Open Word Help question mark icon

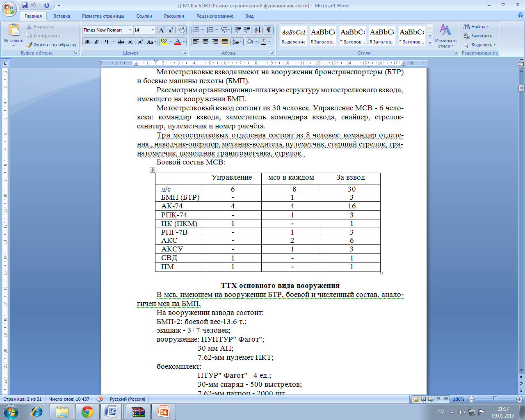pos(520,16)
